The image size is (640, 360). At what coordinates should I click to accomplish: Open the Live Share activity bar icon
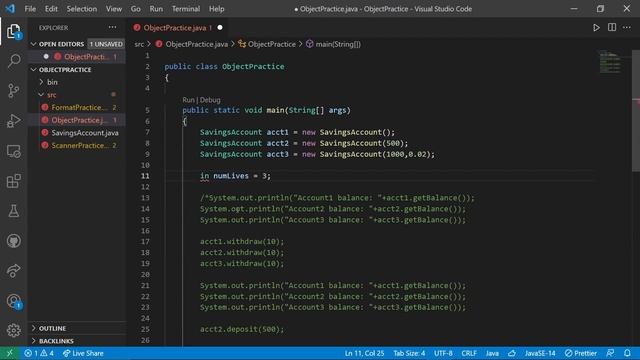[13, 271]
